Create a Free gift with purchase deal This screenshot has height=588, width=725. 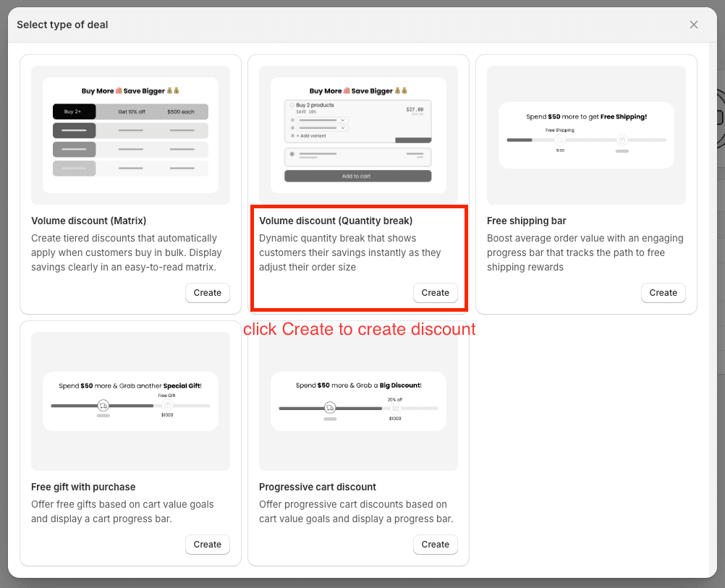207,544
